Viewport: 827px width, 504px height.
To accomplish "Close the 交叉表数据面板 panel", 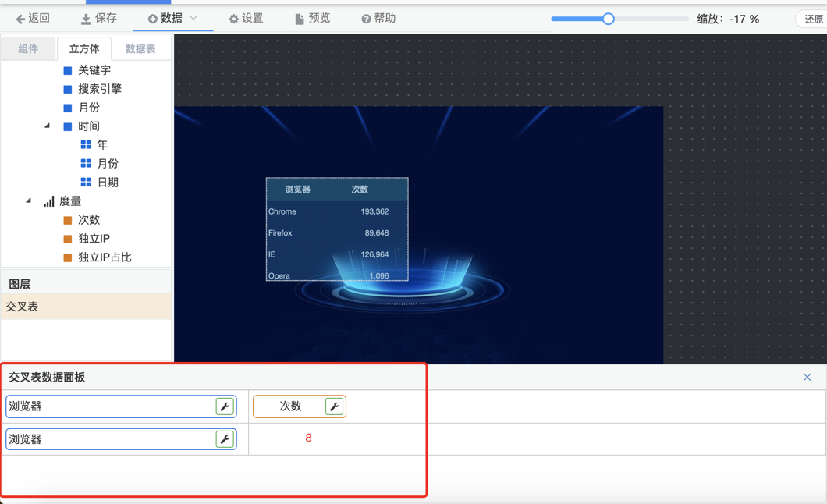I will pyautogui.click(x=807, y=378).
